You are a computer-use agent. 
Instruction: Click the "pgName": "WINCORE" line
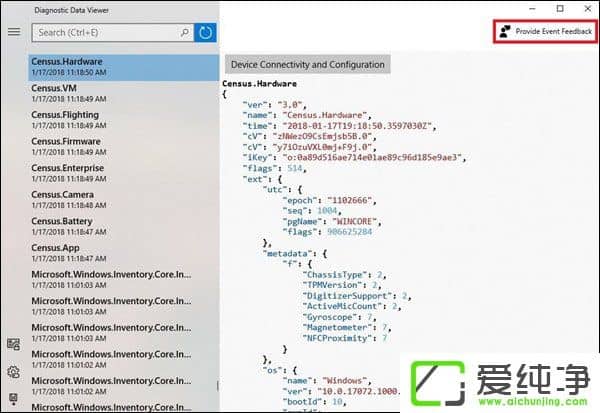(331, 221)
